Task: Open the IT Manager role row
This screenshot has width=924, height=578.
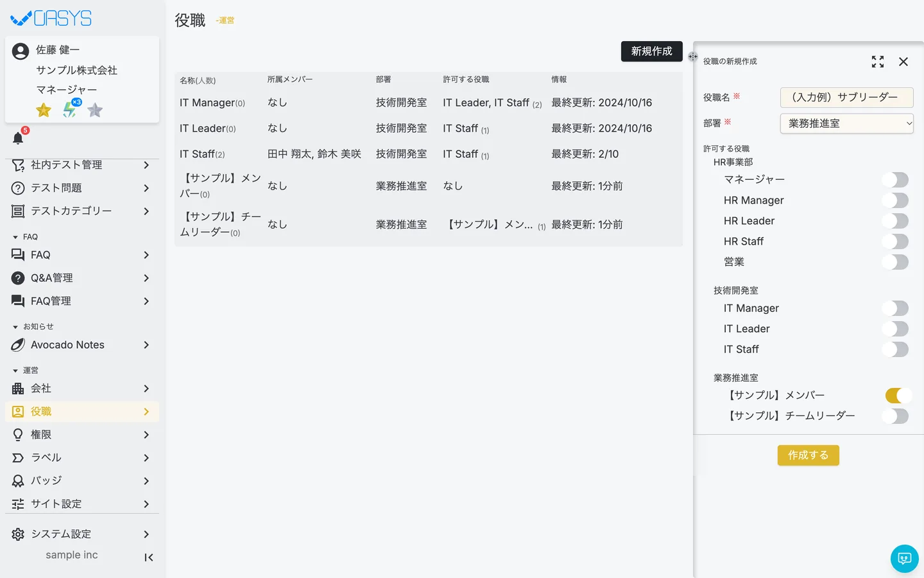Action: coord(429,103)
